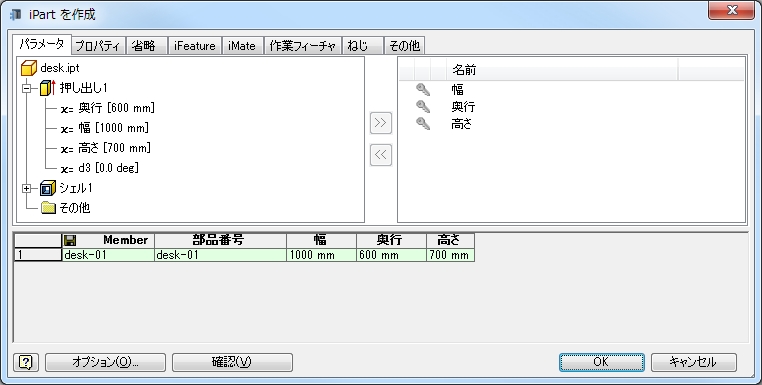Click the 1000 mm table cell

[x=322, y=255]
